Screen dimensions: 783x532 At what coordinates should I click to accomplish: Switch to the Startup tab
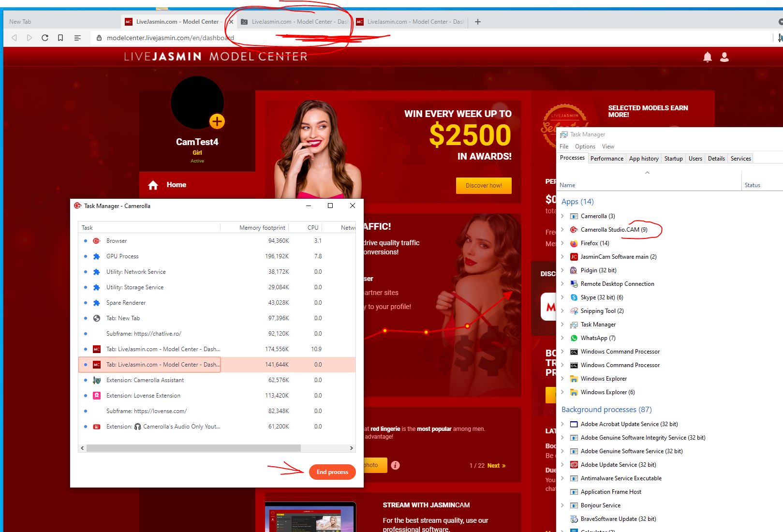674,159
